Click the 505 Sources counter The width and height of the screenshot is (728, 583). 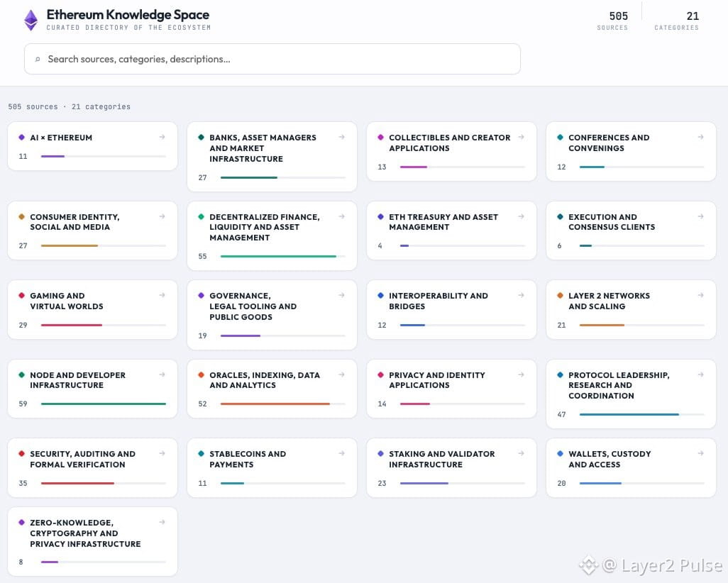[x=612, y=21]
